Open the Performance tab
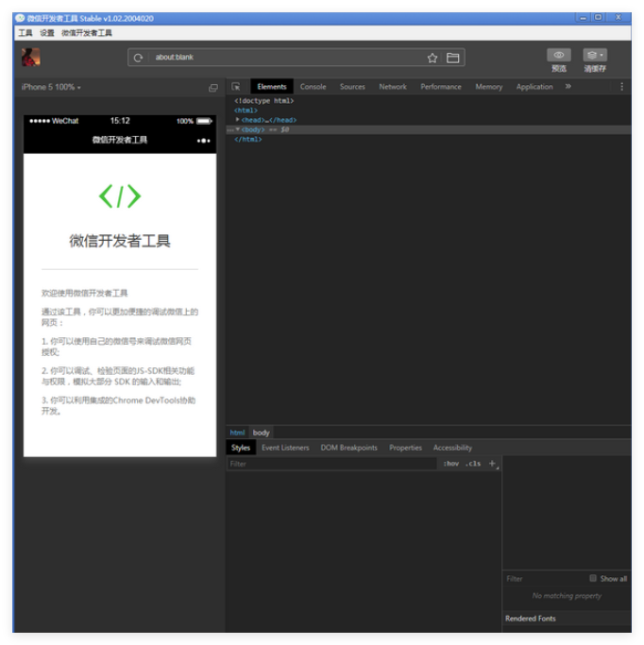644x645 pixels. [441, 87]
